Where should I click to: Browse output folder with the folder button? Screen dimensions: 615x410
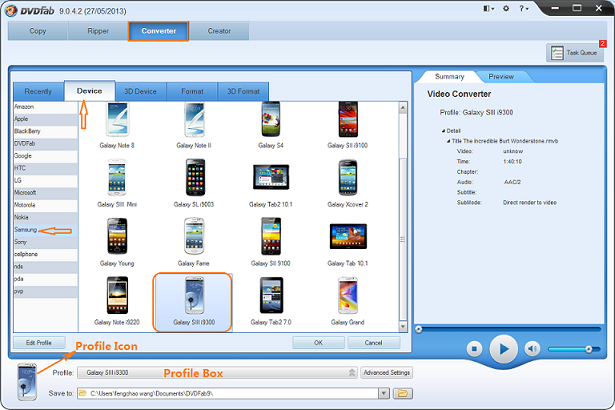pos(402,393)
